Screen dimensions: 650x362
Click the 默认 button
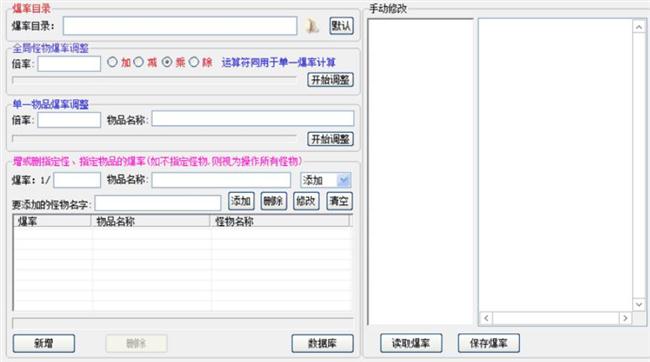pyautogui.click(x=341, y=26)
